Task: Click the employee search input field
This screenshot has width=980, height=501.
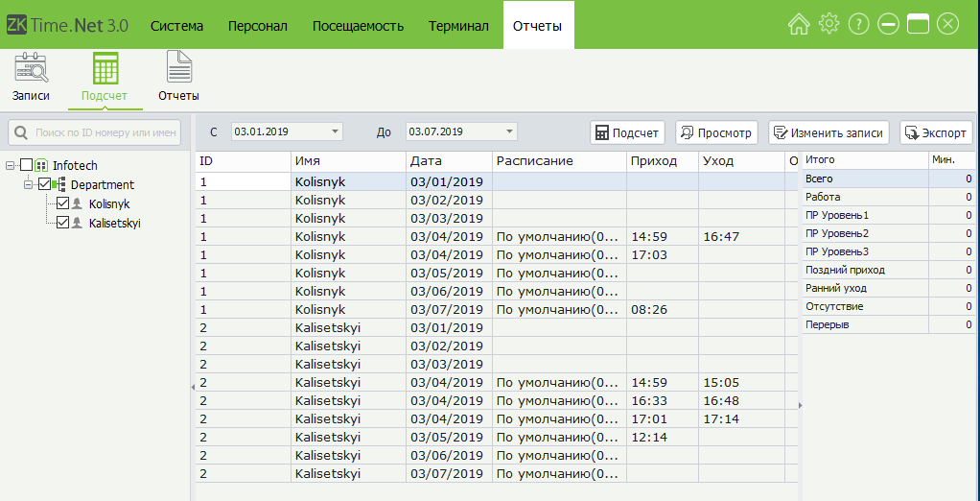Action: [x=104, y=132]
